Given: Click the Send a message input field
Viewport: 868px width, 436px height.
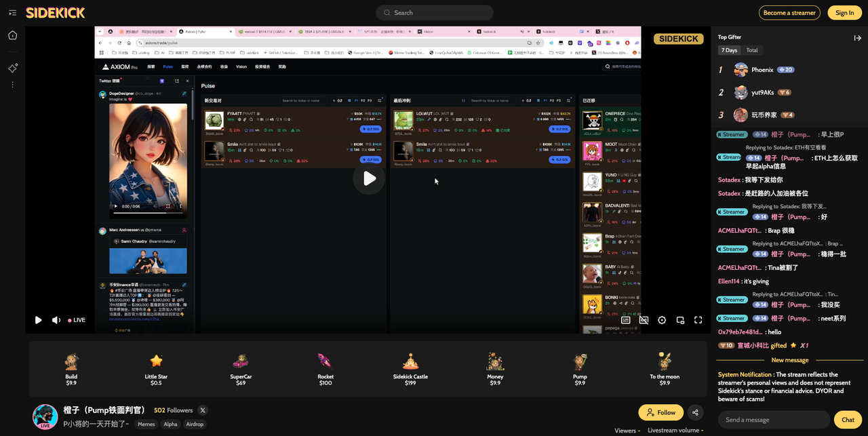Looking at the screenshot, I should tap(774, 420).
